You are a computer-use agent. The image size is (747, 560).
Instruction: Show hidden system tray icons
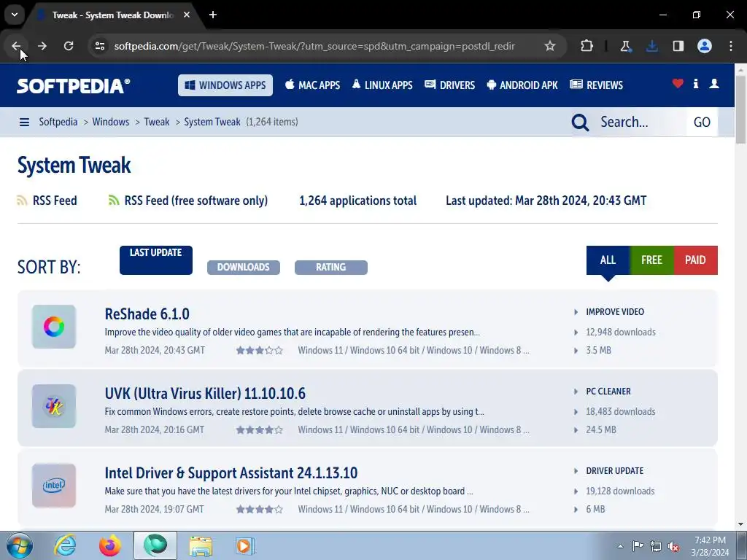pos(620,546)
